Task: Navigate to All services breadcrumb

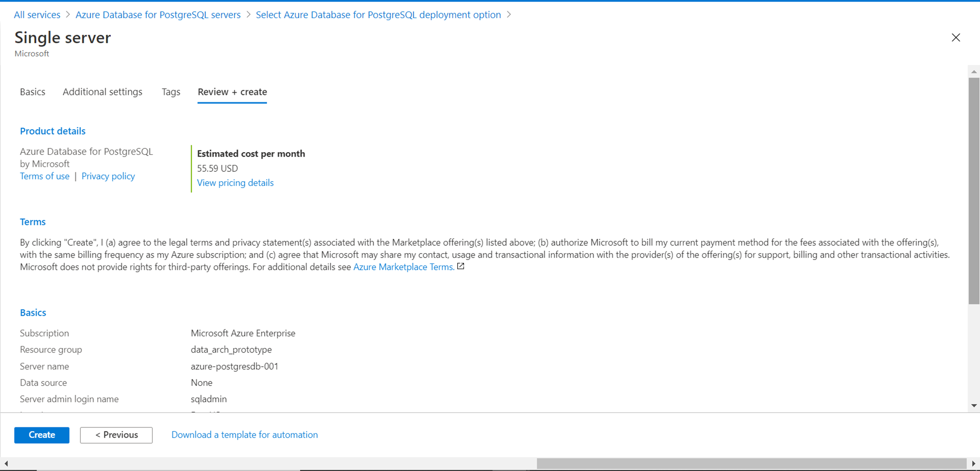Action: pos(37,15)
